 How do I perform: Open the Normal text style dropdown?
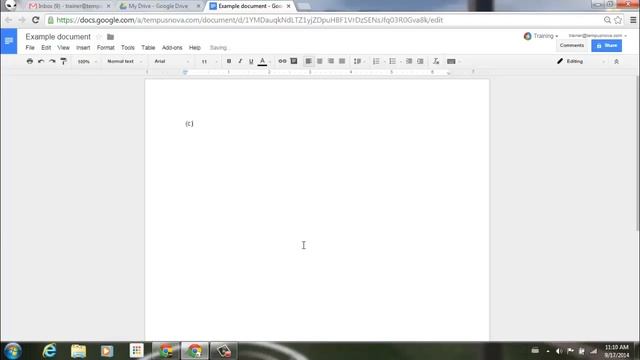(124, 61)
